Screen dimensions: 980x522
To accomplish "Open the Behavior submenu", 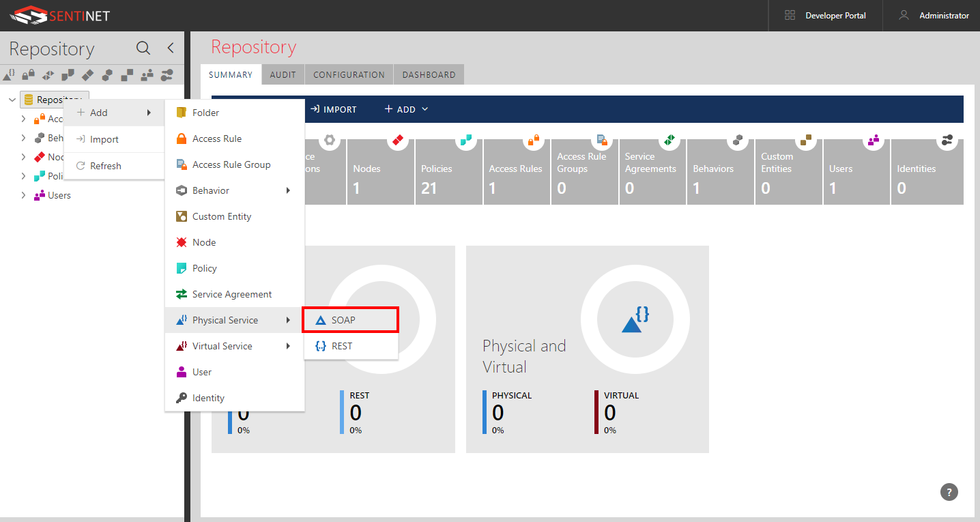I will point(234,190).
